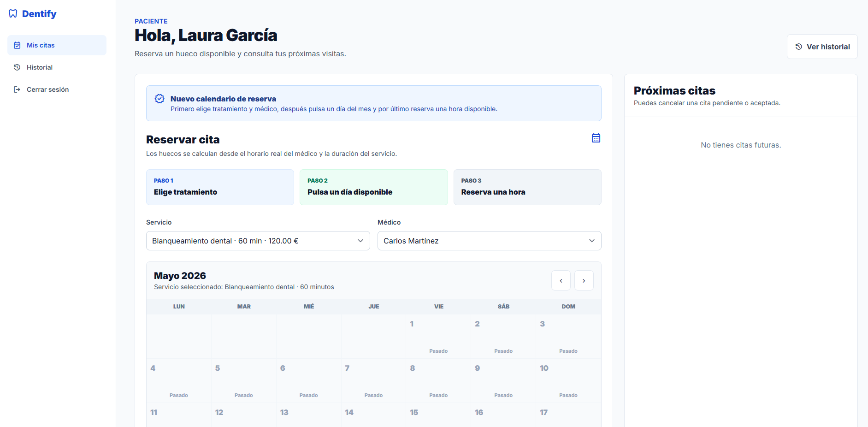Click the Dentify tooth logo icon
The height and width of the screenshot is (427, 868).
13,14
